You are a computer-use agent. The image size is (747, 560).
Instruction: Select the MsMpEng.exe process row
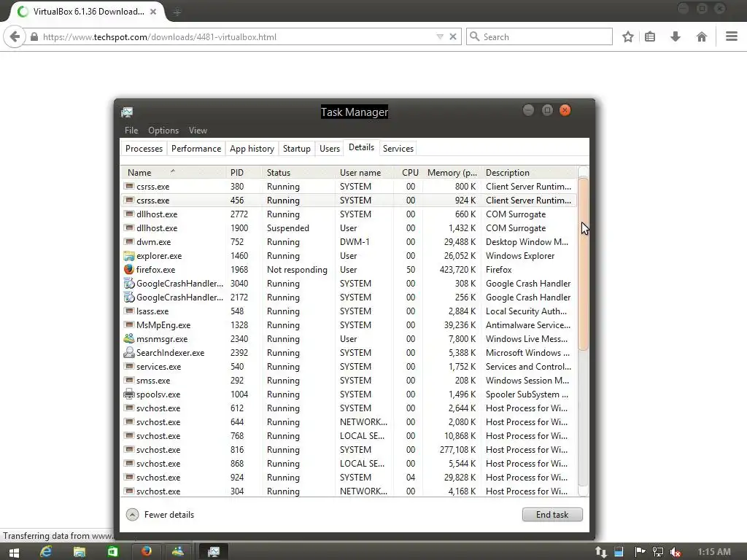349,324
